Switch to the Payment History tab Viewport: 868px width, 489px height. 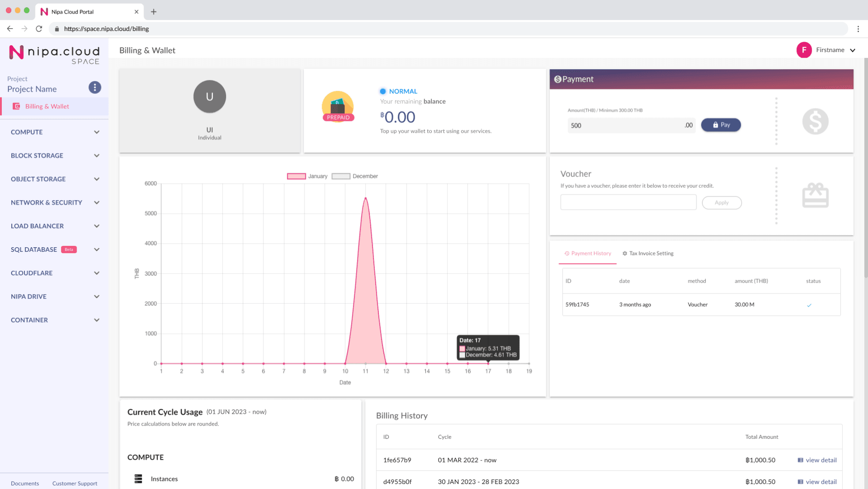[x=588, y=253]
